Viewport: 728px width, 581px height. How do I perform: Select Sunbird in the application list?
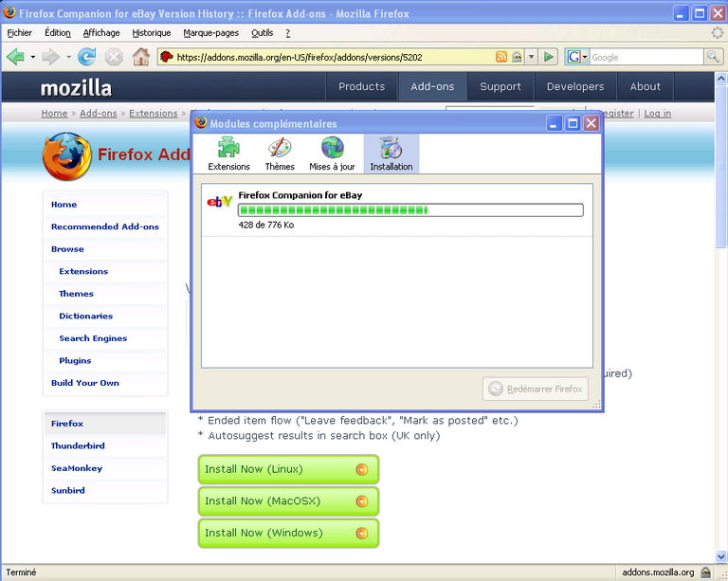[68, 491]
